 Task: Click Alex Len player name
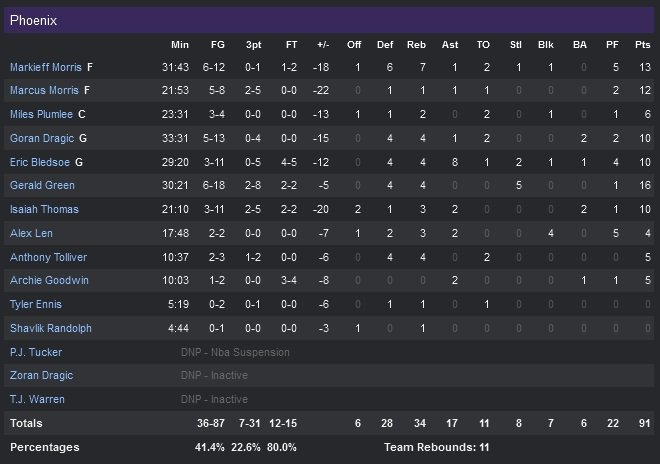point(28,233)
